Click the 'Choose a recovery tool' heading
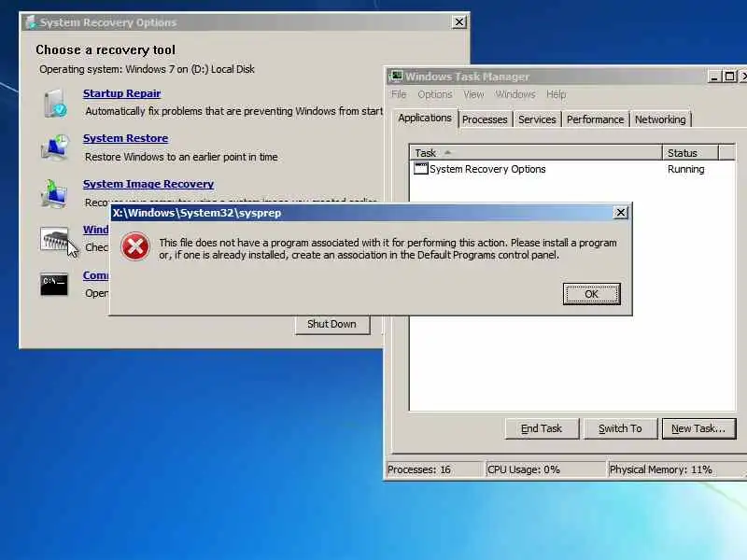 (106, 50)
